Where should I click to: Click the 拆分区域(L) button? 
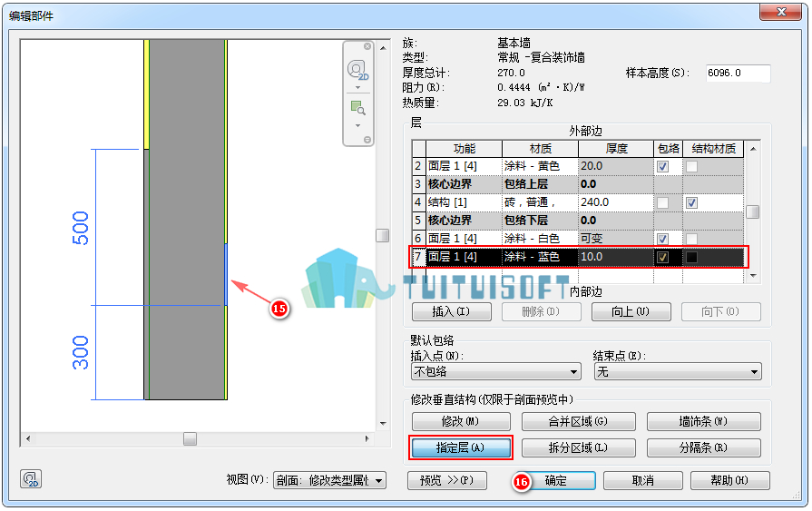click(579, 447)
